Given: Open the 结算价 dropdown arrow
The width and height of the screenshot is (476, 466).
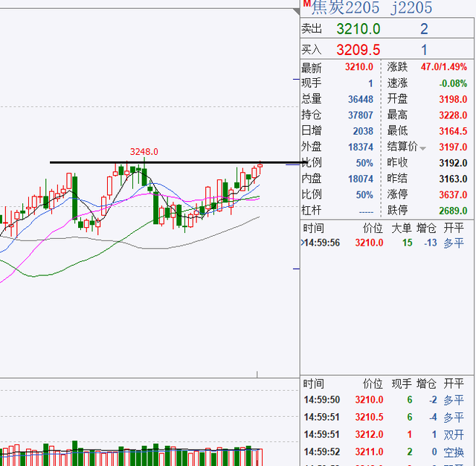Looking at the screenshot, I should pos(423,147).
